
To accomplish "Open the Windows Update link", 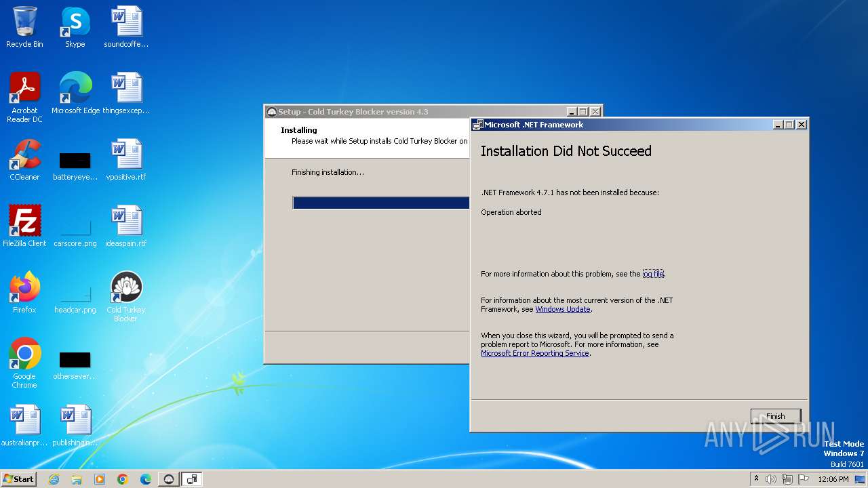I will click(563, 309).
